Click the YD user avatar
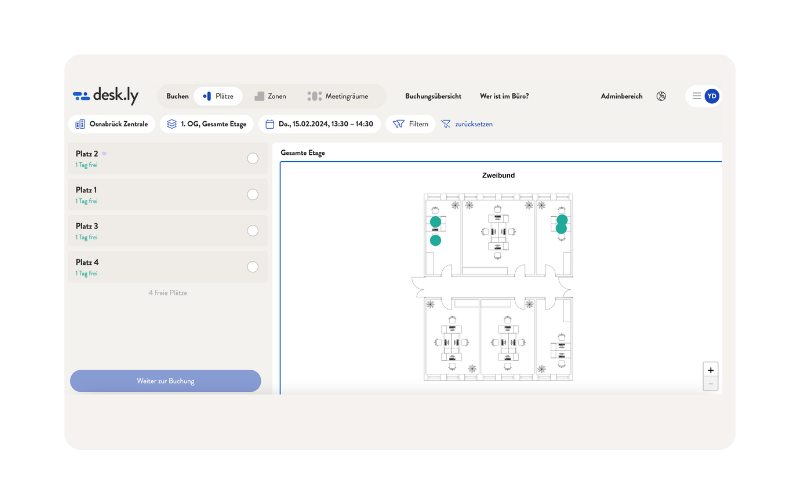Viewport: 800px width, 500px height. [712, 96]
